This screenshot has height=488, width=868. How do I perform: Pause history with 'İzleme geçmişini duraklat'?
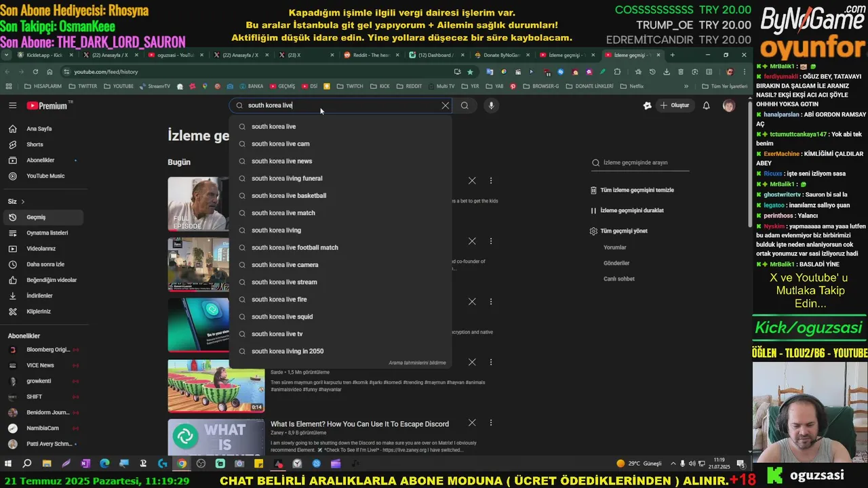click(627, 211)
